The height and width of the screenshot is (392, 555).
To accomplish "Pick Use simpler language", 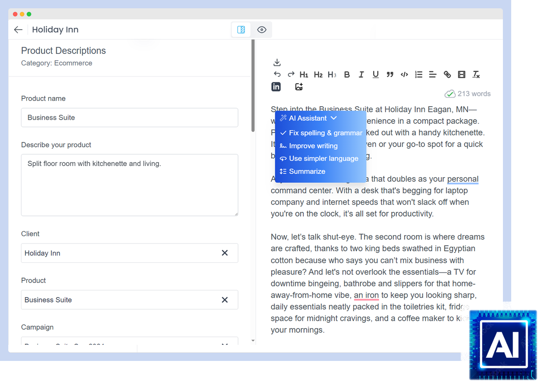I will [319, 159].
